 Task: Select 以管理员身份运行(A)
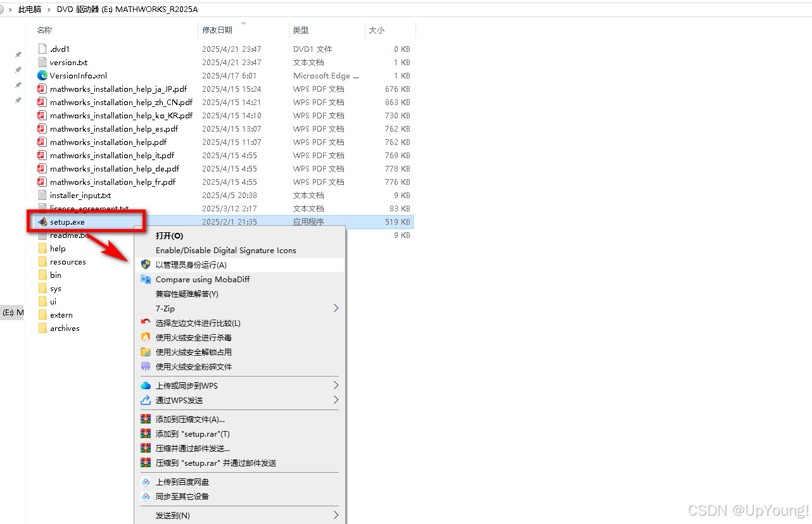240,265
